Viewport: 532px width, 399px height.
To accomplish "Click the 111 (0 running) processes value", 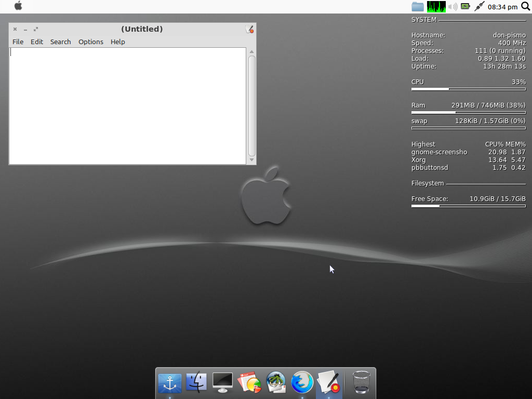I will click(x=500, y=51).
